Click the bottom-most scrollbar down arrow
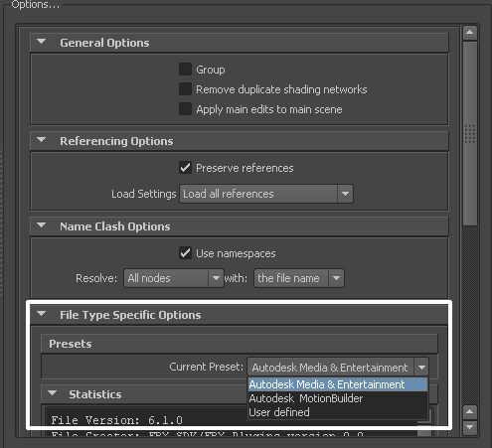Image resolution: width=492 pixels, height=448 pixels. [x=470, y=427]
